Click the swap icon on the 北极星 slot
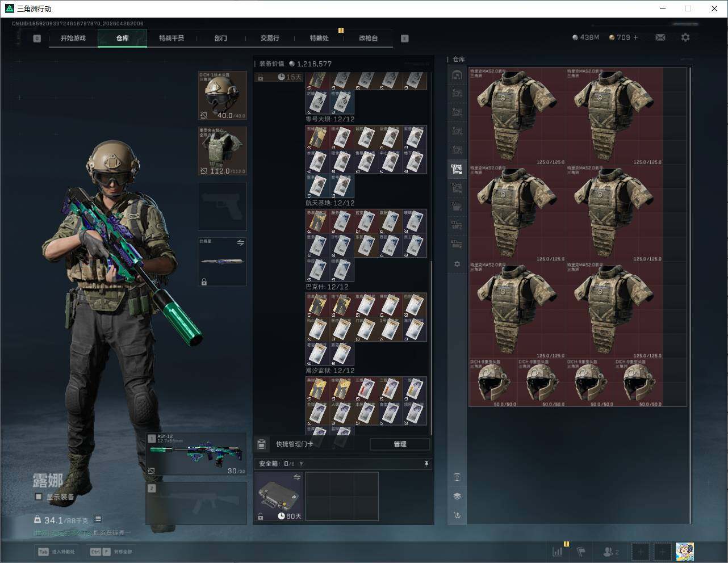The width and height of the screenshot is (728, 563). click(x=240, y=243)
